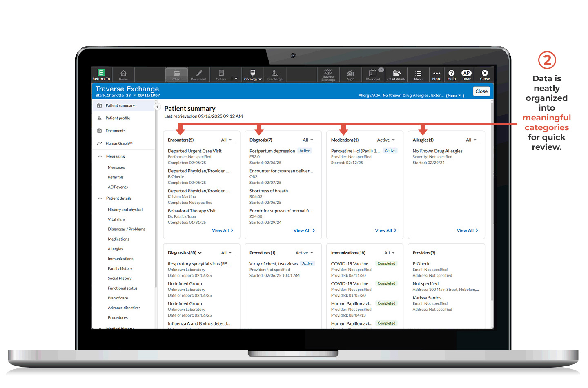
Task: Open the Encounters filter dropdown
Action: (227, 140)
